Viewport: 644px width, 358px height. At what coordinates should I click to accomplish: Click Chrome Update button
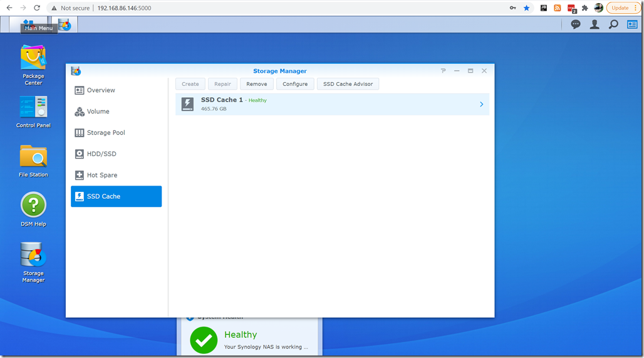(623, 8)
